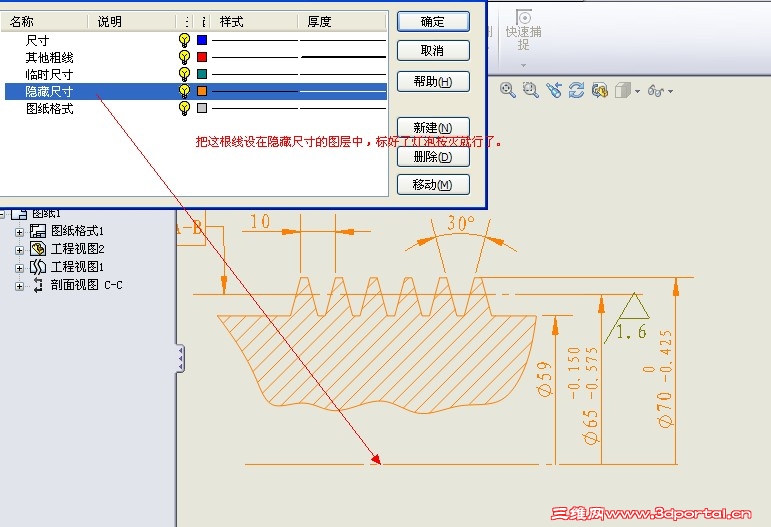Select 工程视图1 label in feature tree
This screenshot has height=527, width=771.
click(x=77, y=267)
